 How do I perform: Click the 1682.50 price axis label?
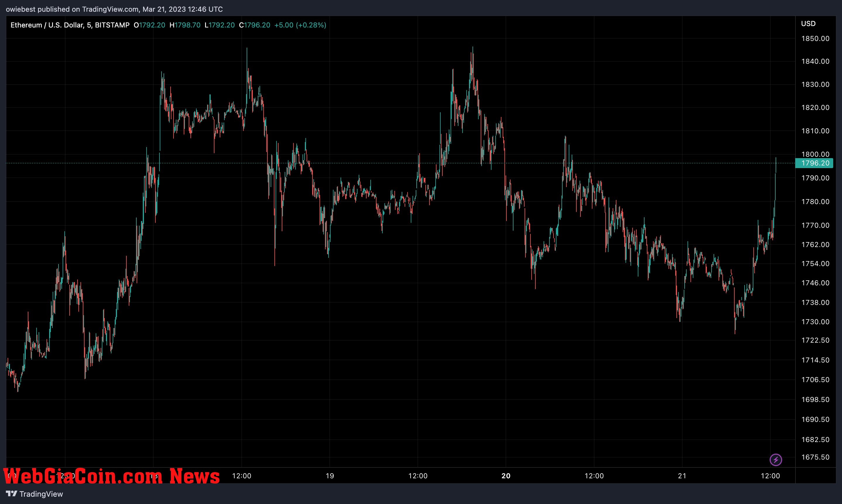tap(815, 439)
